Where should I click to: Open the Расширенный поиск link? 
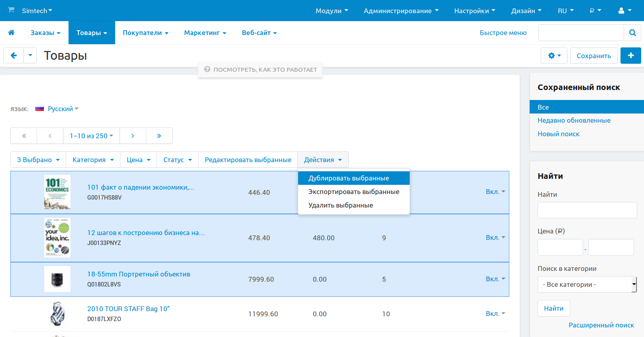click(x=601, y=325)
